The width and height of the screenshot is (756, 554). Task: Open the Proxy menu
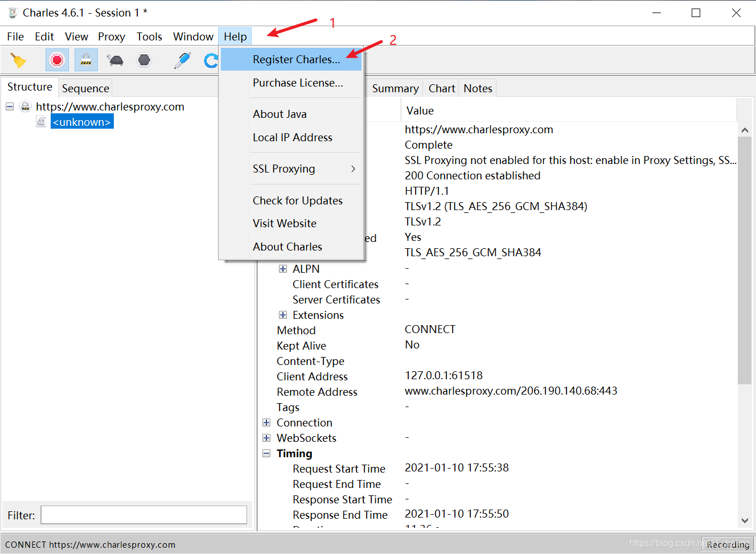pos(112,36)
